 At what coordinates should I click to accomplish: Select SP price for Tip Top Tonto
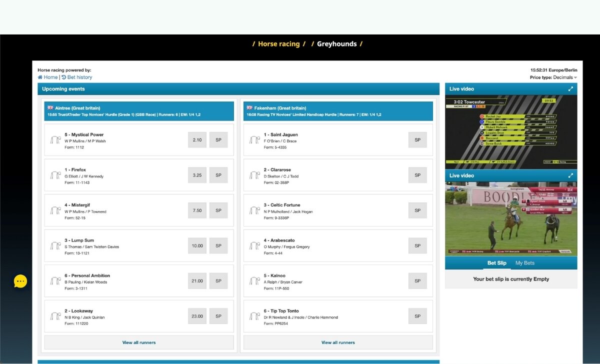click(417, 316)
